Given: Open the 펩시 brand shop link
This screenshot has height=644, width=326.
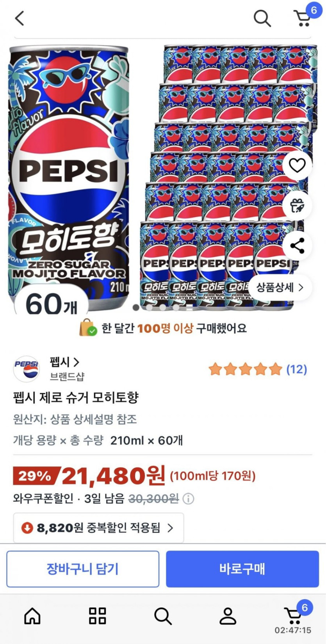Looking at the screenshot, I should pos(64,362).
